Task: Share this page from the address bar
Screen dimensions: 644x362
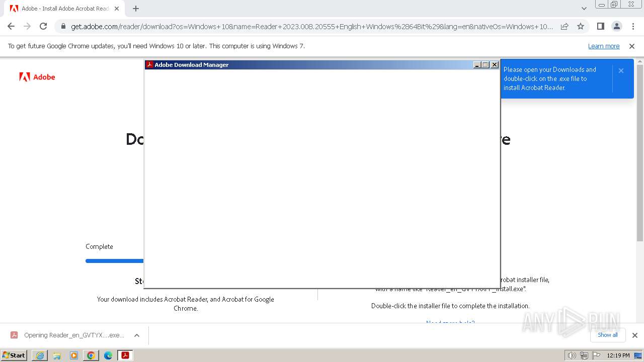Action: coord(565,26)
